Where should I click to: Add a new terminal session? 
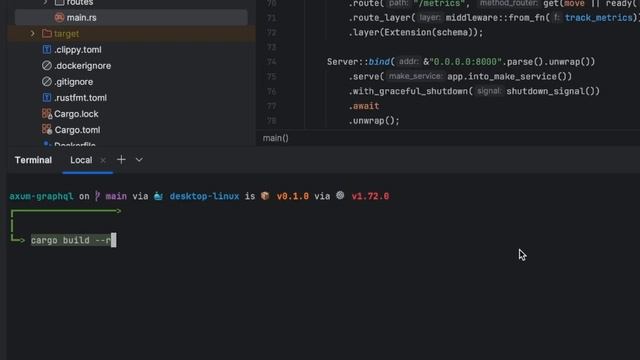coord(121,160)
